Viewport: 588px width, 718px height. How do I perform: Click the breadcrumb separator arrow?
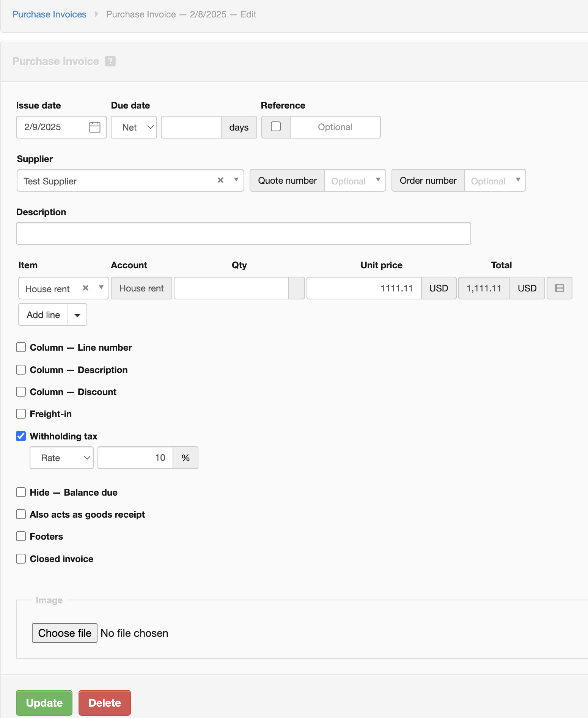pos(97,14)
